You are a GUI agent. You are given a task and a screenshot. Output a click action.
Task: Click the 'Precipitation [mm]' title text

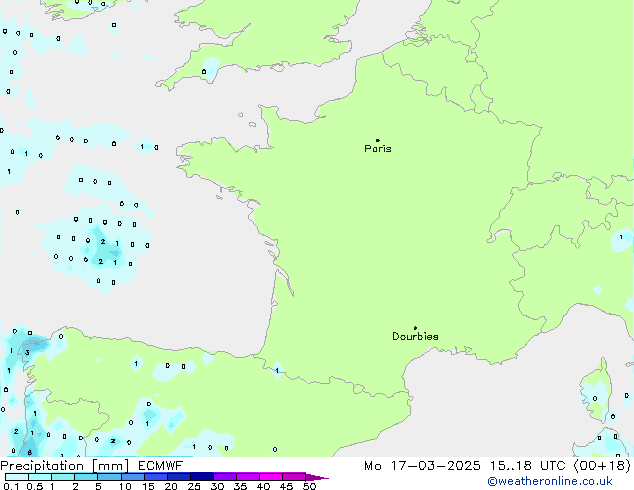click(65, 466)
